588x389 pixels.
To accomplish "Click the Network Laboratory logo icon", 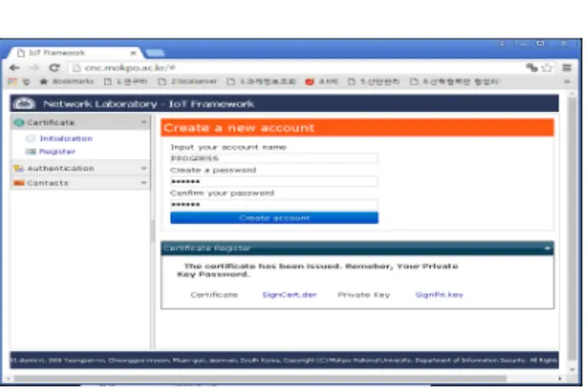I will click(x=24, y=103).
